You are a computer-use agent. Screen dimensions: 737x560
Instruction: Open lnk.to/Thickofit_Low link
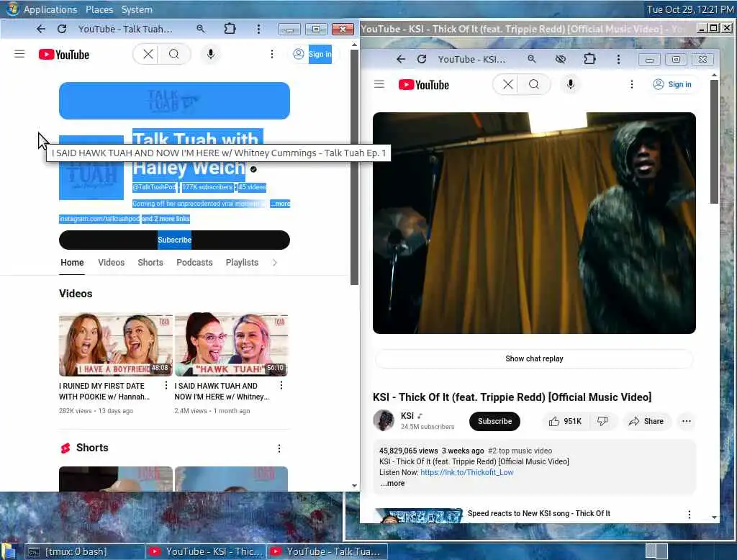(x=466, y=472)
